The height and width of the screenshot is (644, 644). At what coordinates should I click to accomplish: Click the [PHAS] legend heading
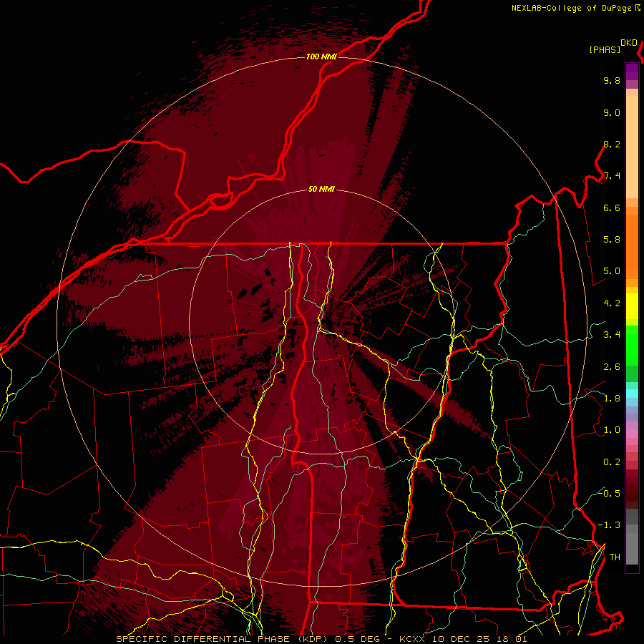pyautogui.click(x=605, y=49)
